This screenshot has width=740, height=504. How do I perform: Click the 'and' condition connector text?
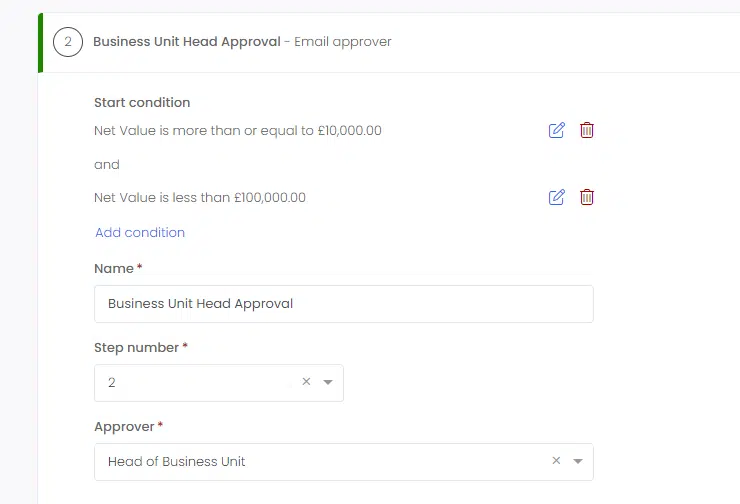107,165
